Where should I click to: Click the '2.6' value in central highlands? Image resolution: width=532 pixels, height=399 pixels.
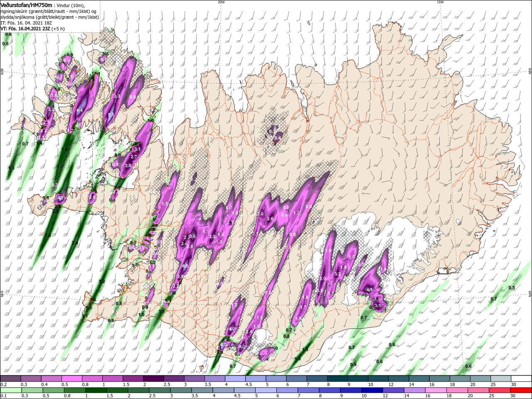point(270,219)
